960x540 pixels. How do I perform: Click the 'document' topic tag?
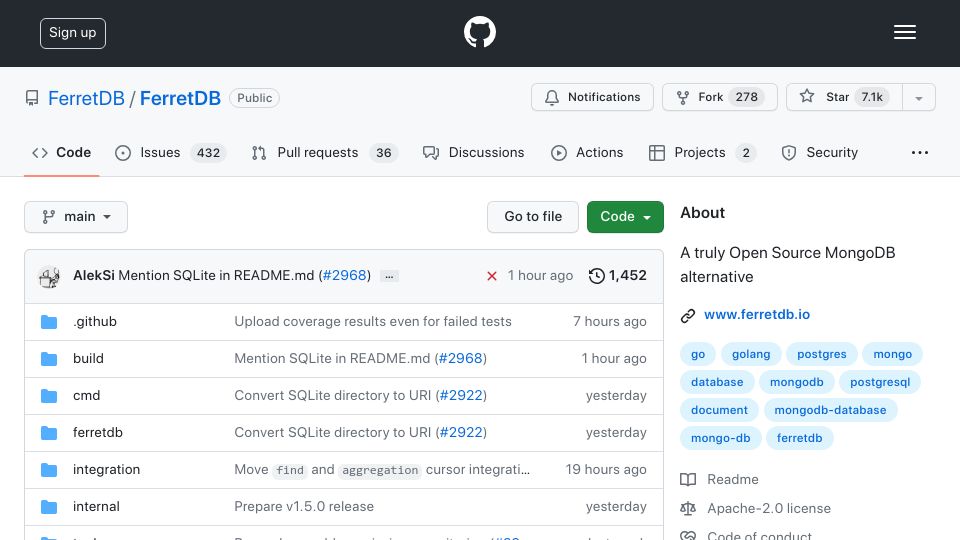click(x=719, y=410)
